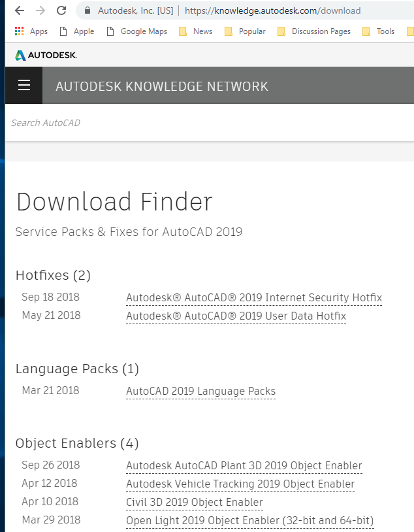
Task: Open Civil 3D 2019 Object Enabler link
Action: point(194,503)
